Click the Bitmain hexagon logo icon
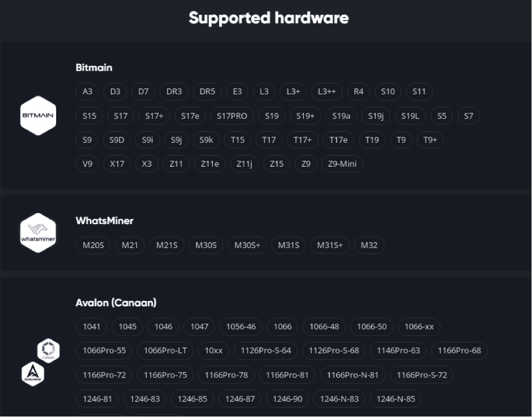The height and width of the screenshot is (417, 532). coord(38,116)
